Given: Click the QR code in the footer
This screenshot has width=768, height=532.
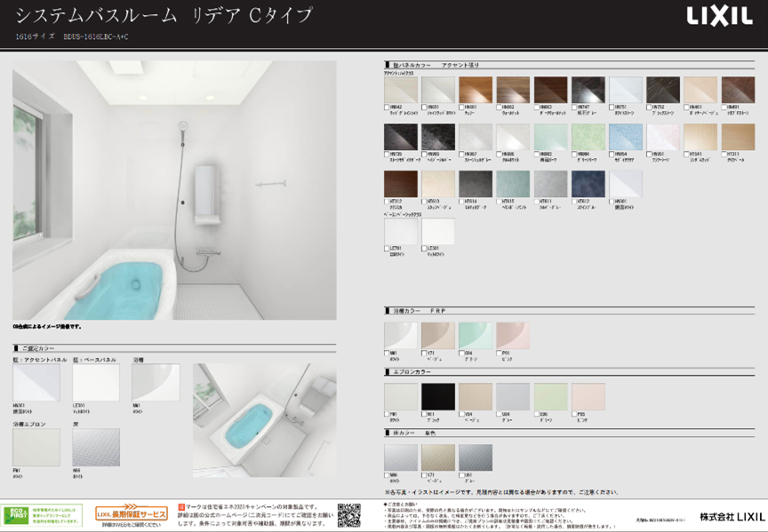Looking at the screenshot, I should pos(349,515).
